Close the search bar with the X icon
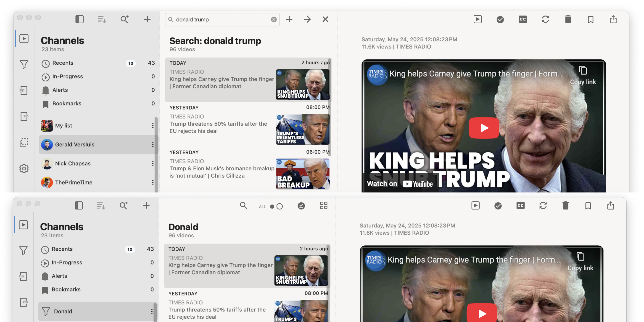The image size is (644, 322). [325, 19]
